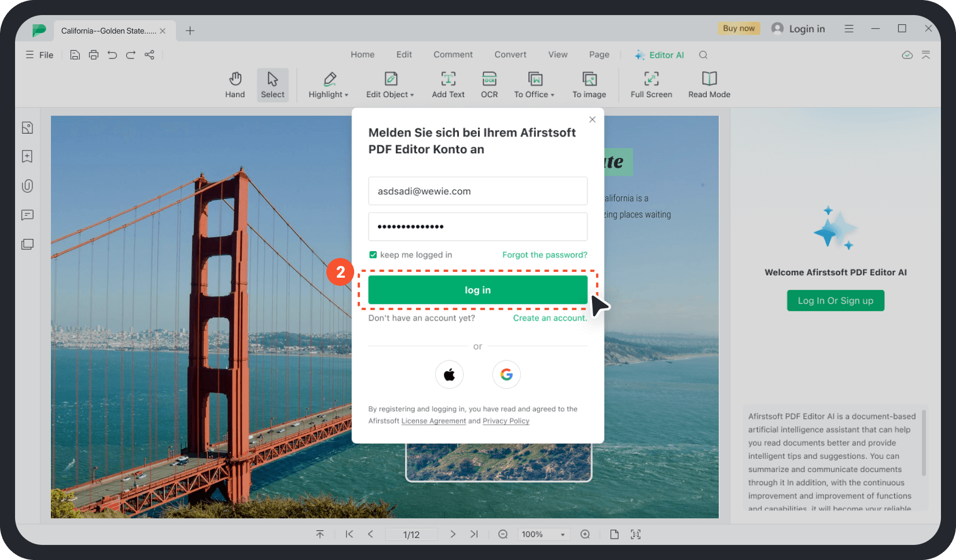Click Login in in the title bar

pyautogui.click(x=799, y=28)
